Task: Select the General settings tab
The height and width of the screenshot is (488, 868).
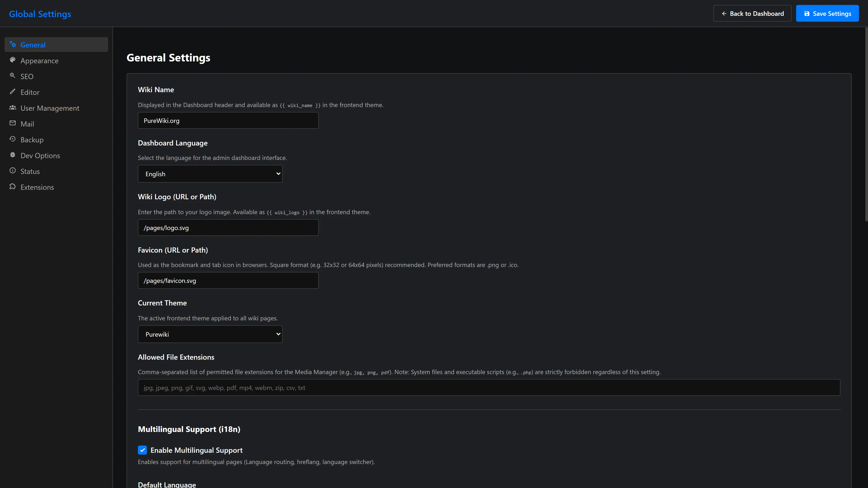Action: click(56, 45)
